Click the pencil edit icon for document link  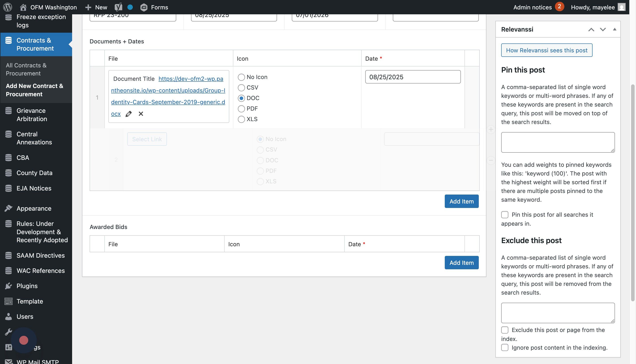129,114
